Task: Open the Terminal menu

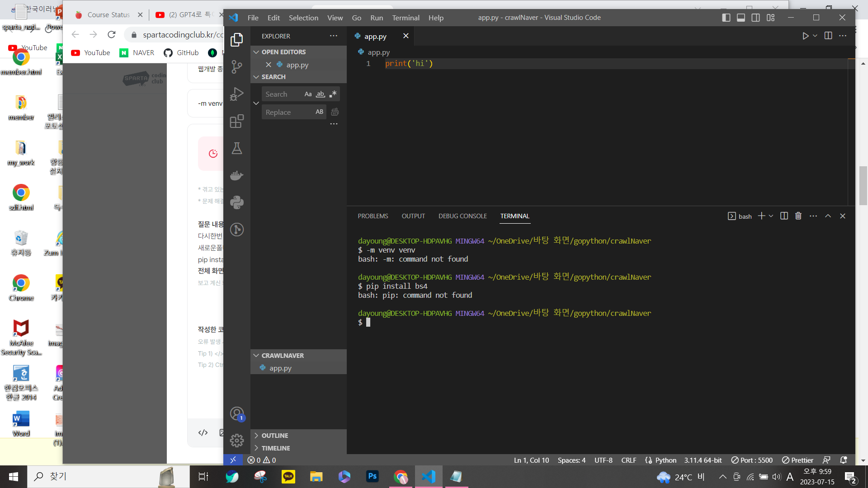Action: [406, 18]
